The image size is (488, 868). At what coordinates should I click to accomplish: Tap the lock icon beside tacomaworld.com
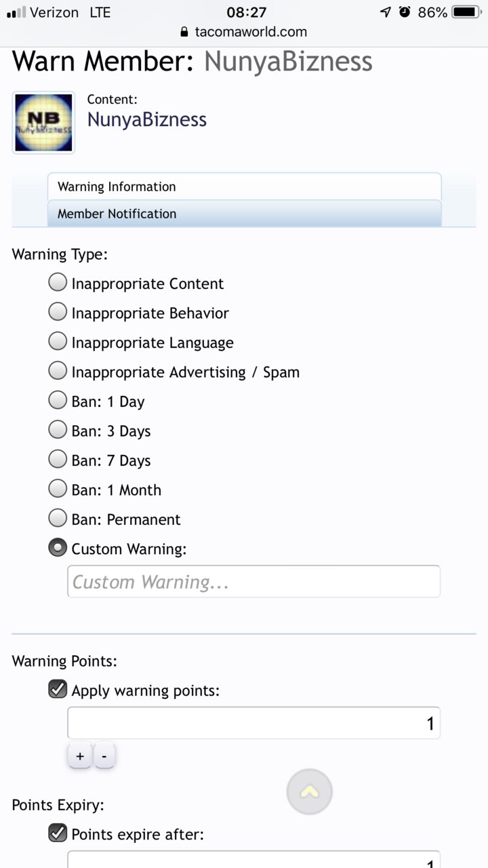click(x=184, y=32)
